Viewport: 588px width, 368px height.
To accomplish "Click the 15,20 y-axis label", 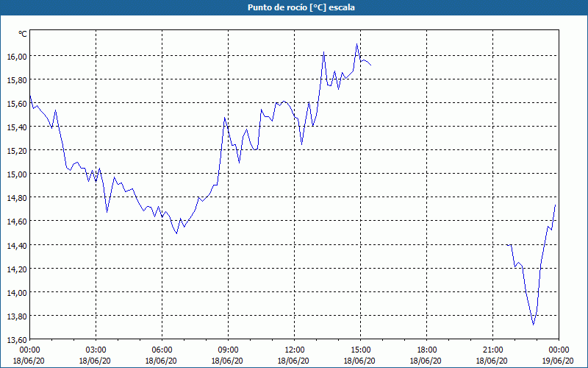I will [17, 151].
